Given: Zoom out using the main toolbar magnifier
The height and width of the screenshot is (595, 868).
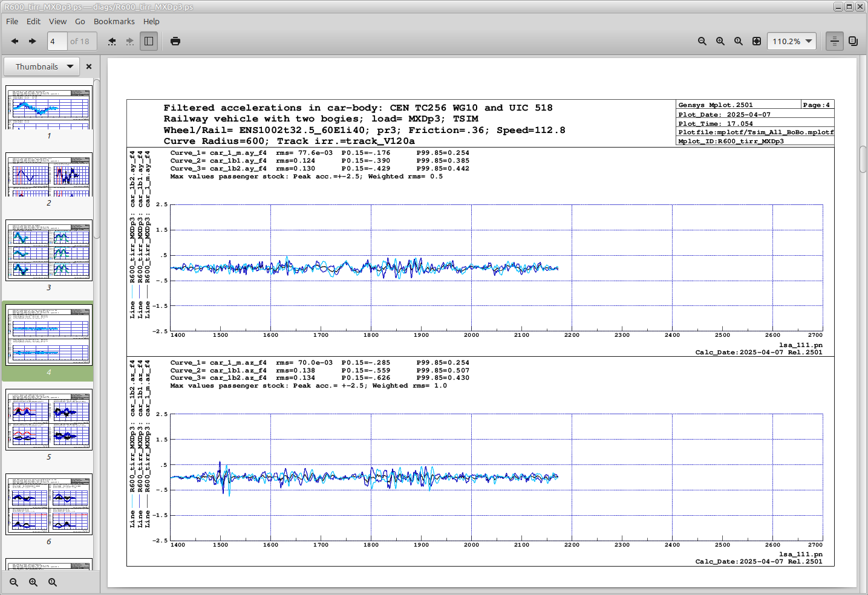Looking at the screenshot, I should pos(702,41).
